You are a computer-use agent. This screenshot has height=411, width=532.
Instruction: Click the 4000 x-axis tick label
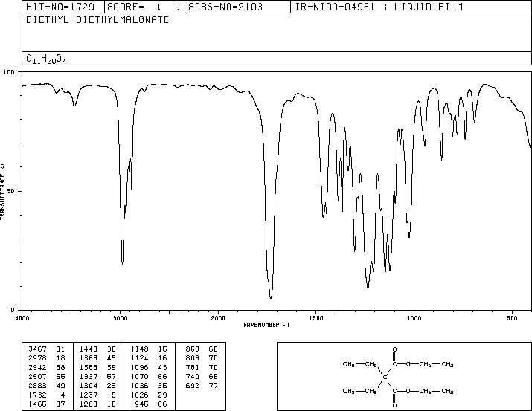(22, 318)
